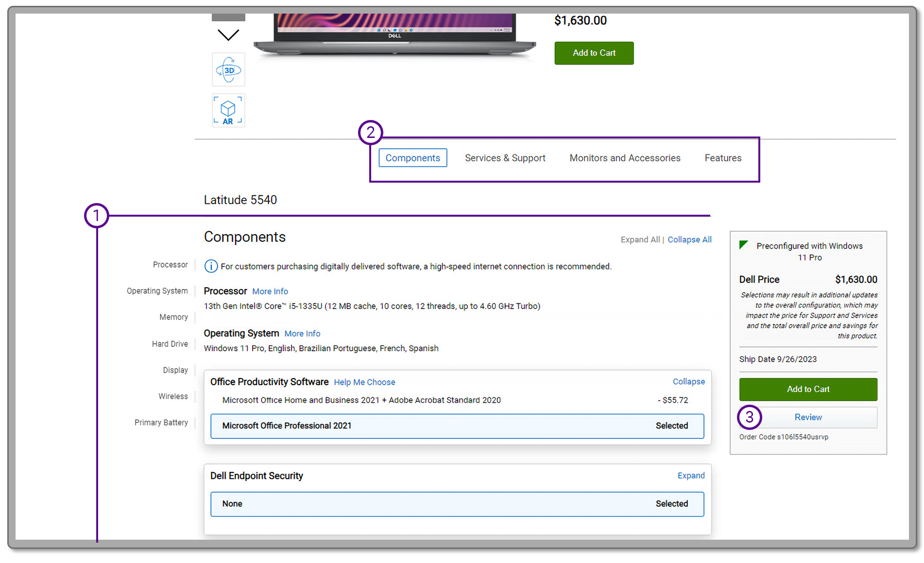
Task: Jump to Memory in side navigation
Action: [173, 317]
